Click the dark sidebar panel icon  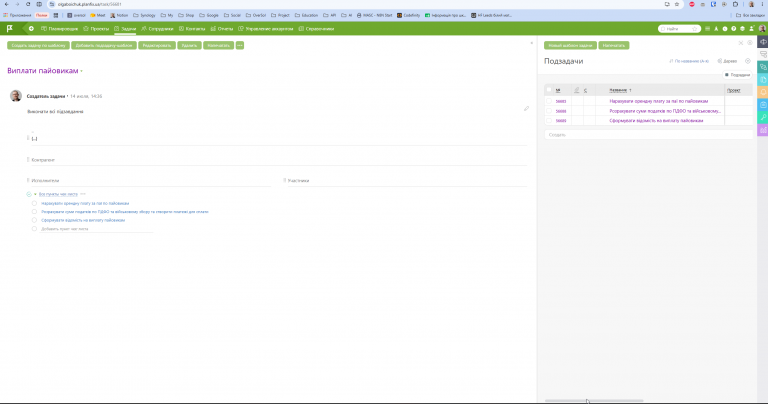763,42
